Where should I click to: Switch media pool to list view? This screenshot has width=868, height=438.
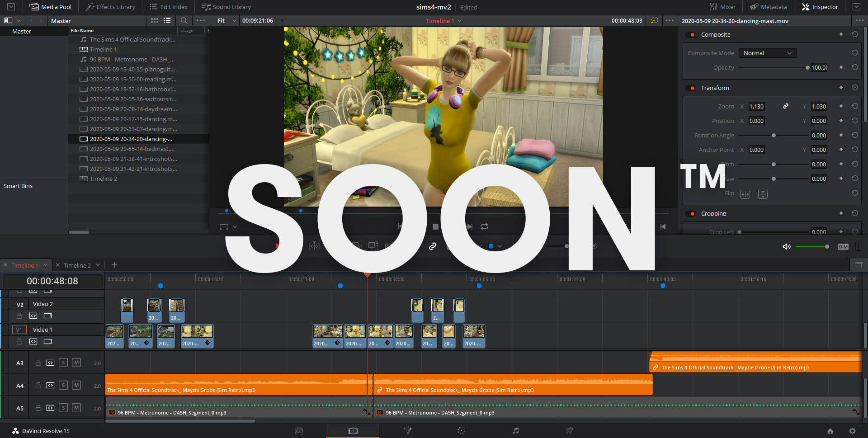pos(167,20)
